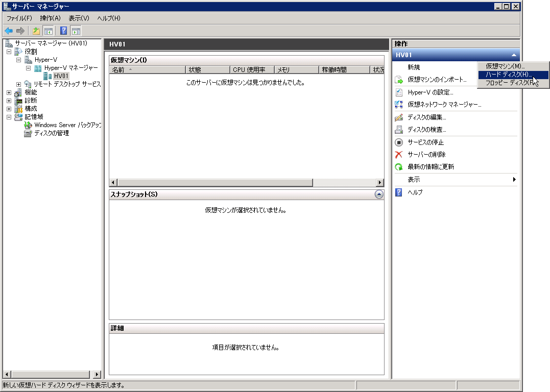Image resolution: width=550 pixels, height=392 pixels.
Task: Click the back arrow toolbar icon
Action: coord(9,31)
